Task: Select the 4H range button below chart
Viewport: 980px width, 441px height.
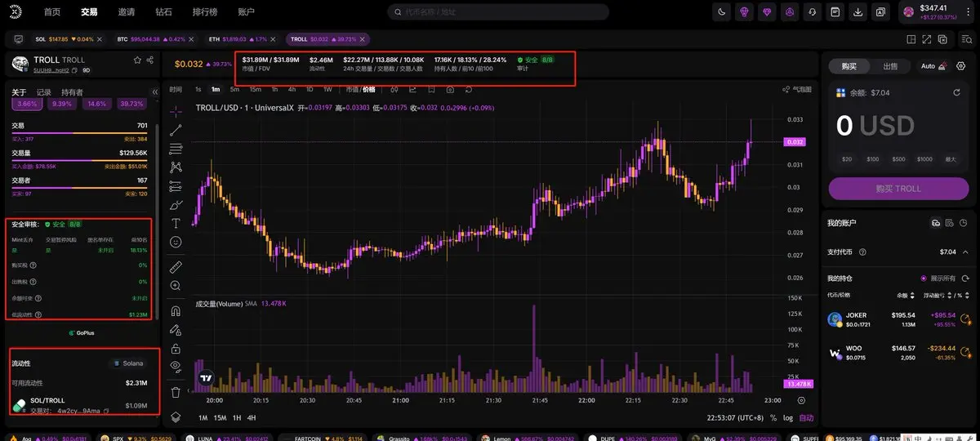Action: click(252, 417)
